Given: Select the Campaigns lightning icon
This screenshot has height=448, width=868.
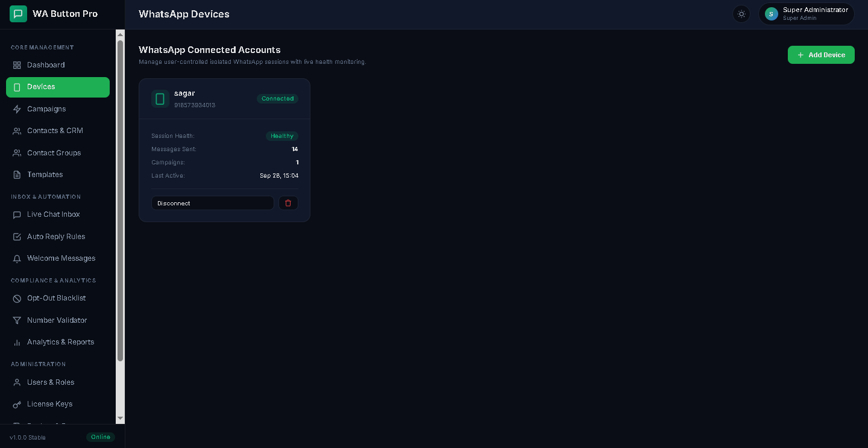Looking at the screenshot, I should [17, 109].
